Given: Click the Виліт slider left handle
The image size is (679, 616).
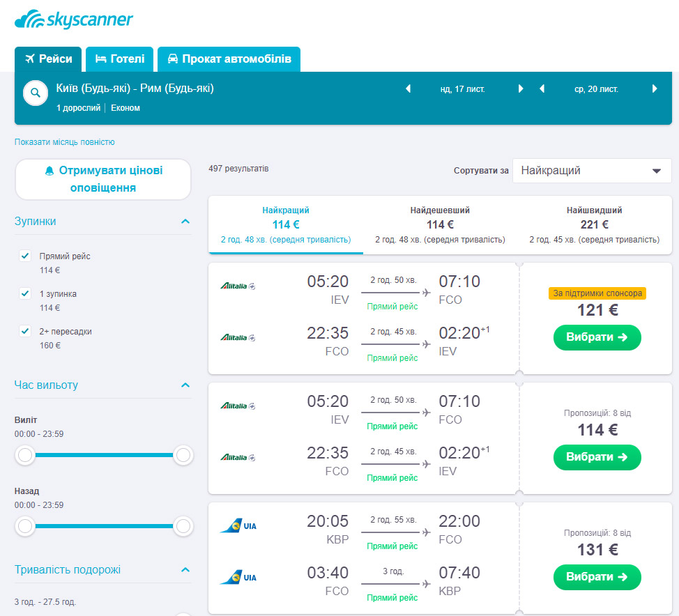Looking at the screenshot, I should (25, 455).
